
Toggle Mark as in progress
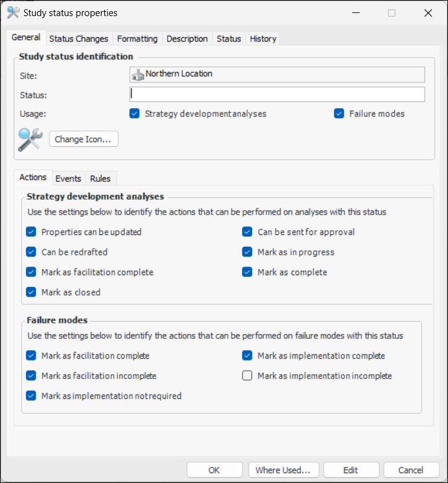tap(247, 252)
